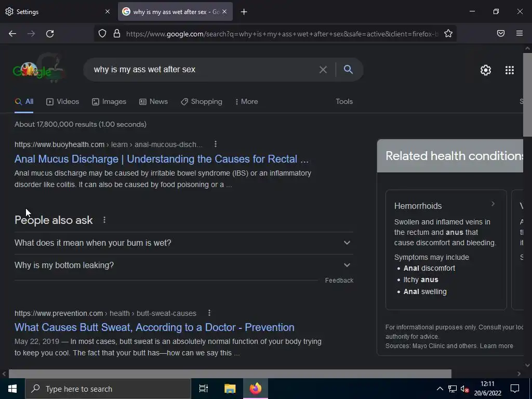This screenshot has width=532, height=399.
Task: Open People also ask options menu
Action: click(104, 220)
